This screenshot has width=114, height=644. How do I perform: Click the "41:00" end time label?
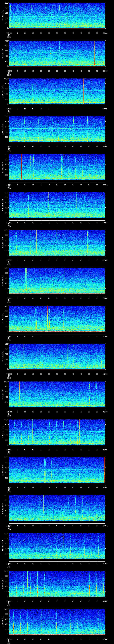pyautogui.click(x=105, y=374)
